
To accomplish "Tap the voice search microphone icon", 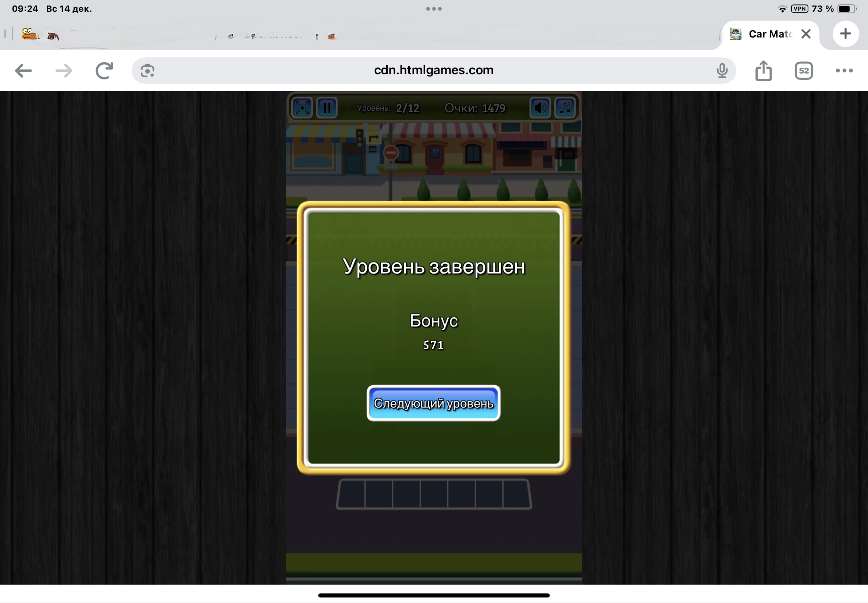I will coord(722,71).
